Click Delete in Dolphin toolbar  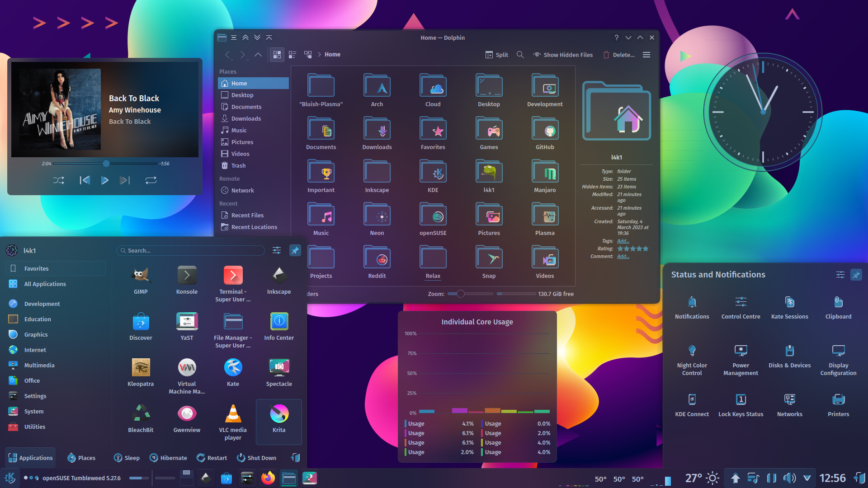coord(618,55)
